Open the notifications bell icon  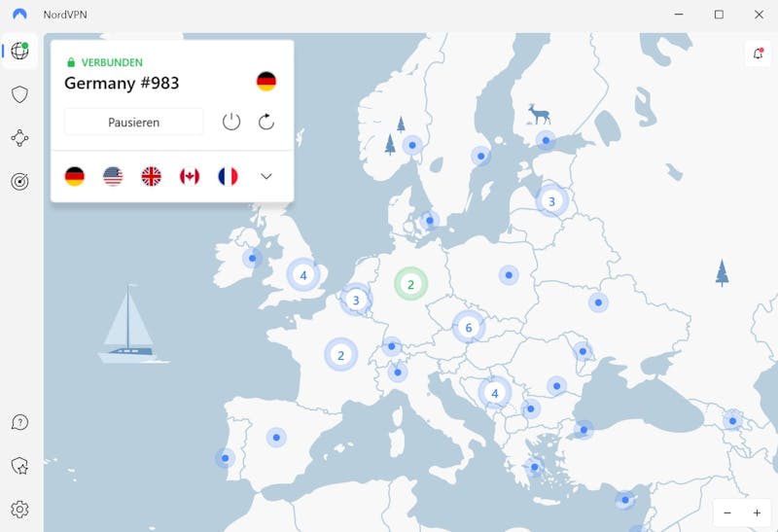758,53
